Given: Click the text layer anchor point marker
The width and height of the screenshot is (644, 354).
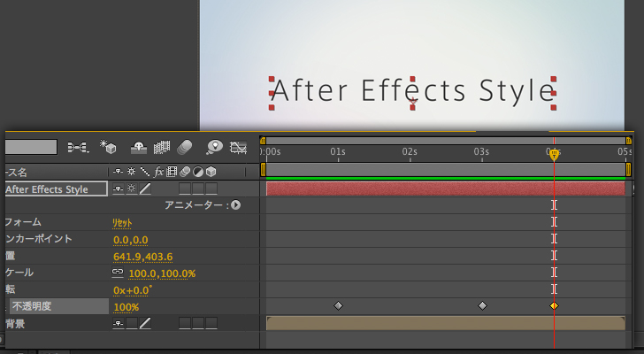Looking at the screenshot, I should pos(413,101).
